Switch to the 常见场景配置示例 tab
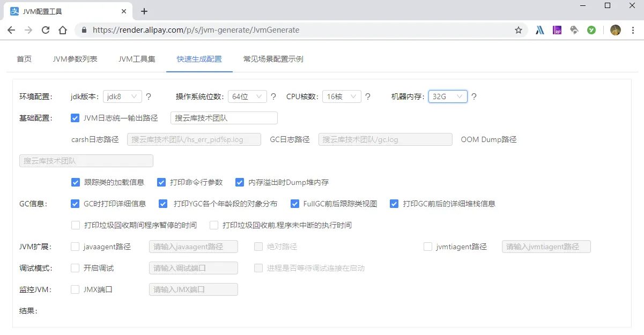The width and height of the screenshot is (644, 335). pos(273,59)
